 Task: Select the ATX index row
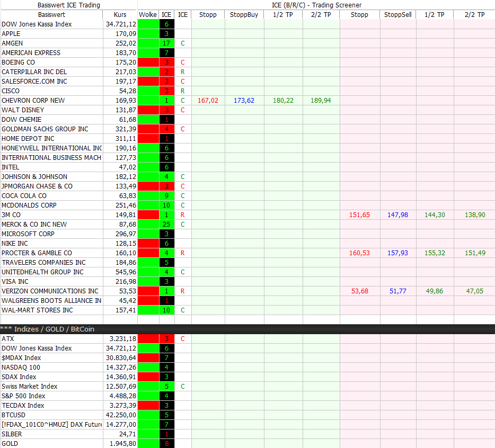point(8,339)
